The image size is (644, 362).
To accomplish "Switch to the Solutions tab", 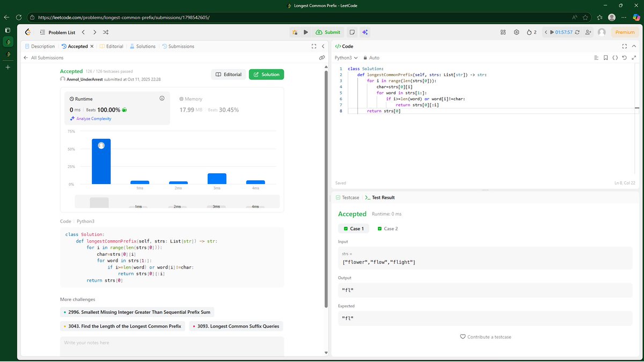I will pos(143,46).
